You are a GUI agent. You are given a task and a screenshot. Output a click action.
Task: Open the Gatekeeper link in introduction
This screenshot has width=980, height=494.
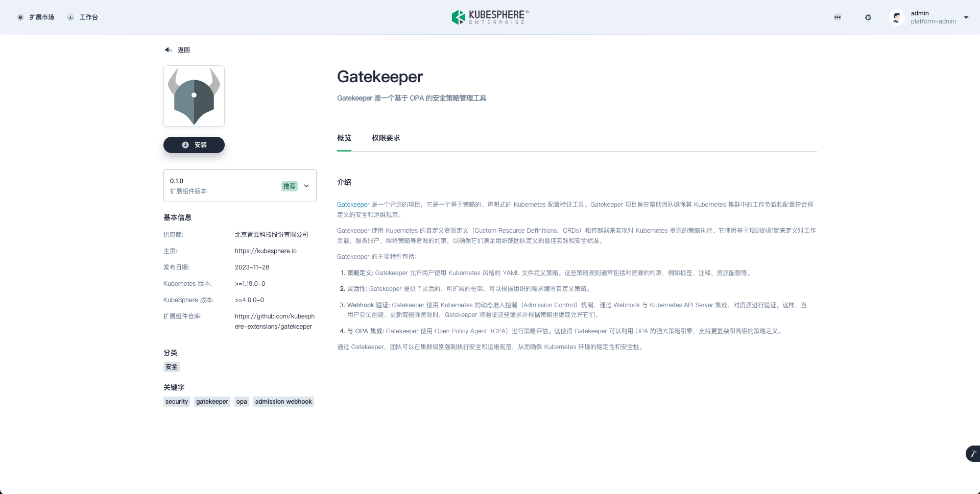353,205
